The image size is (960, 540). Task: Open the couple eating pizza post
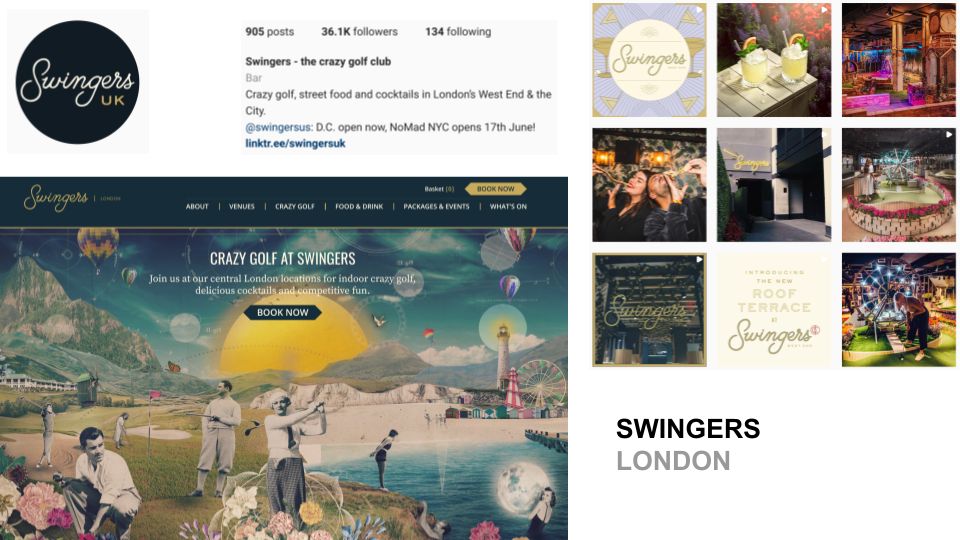pyautogui.click(x=649, y=185)
